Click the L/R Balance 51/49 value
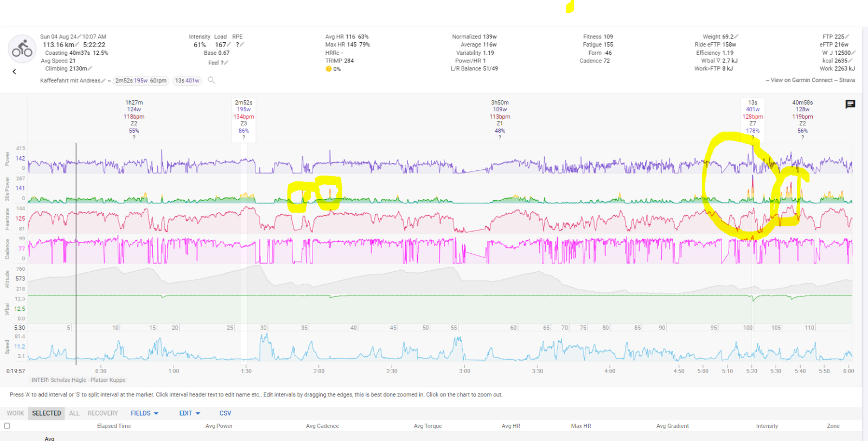 pos(474,69)
